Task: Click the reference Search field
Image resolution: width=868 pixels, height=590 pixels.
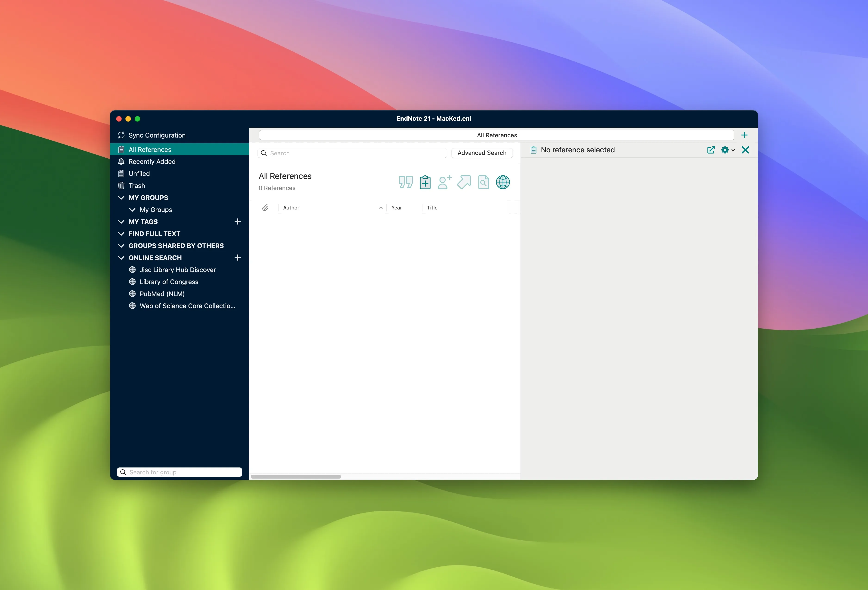Action: (352, 153)
